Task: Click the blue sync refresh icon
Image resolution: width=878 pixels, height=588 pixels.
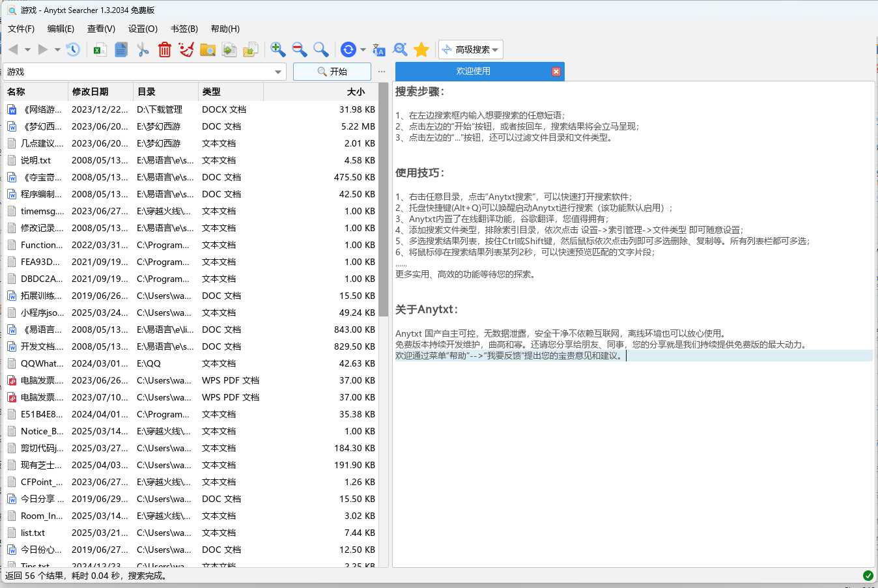Action: coord(349,49)
